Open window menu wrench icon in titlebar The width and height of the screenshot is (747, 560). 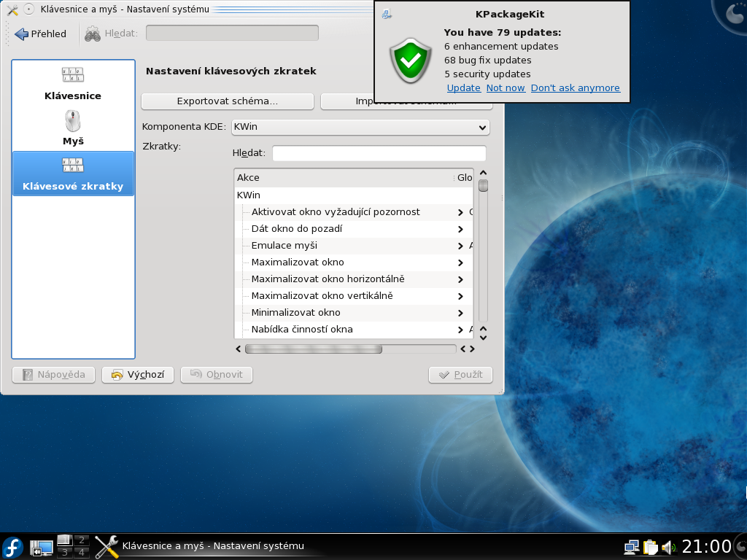pos(12,9)
